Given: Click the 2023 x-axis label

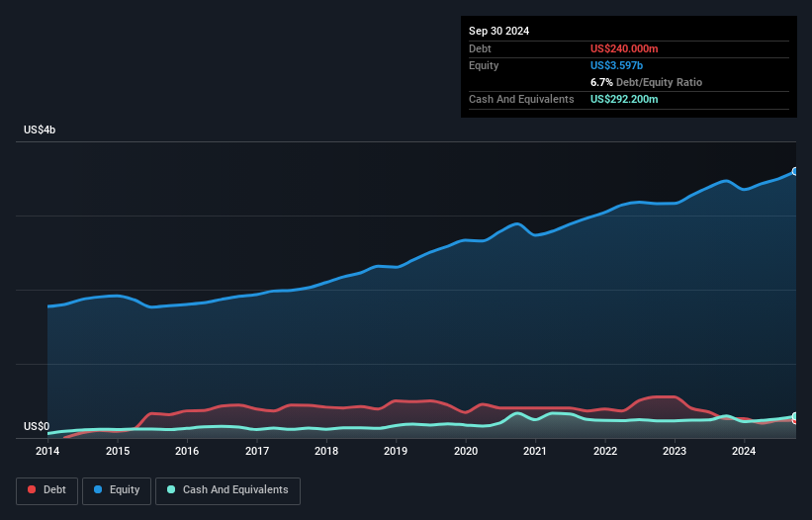Looking at the screenshot, I should pyautogui.click(x=675, y=451).
